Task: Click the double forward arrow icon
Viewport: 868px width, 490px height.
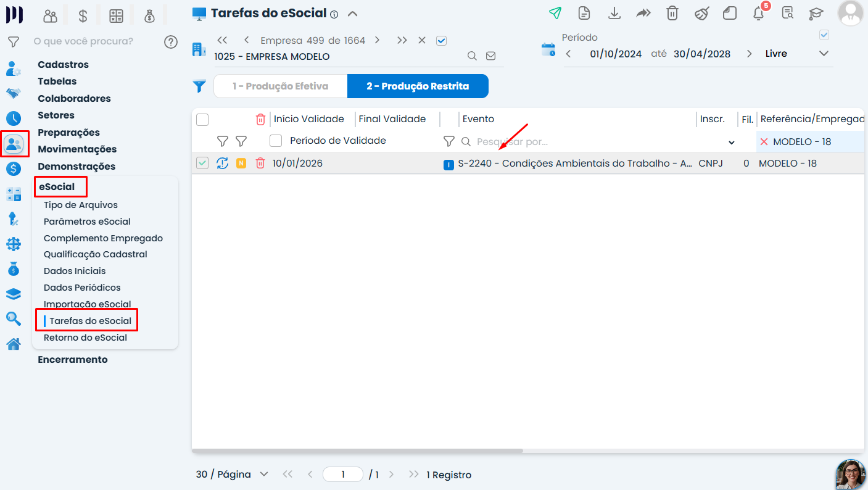Action: (x=643, y=13)
